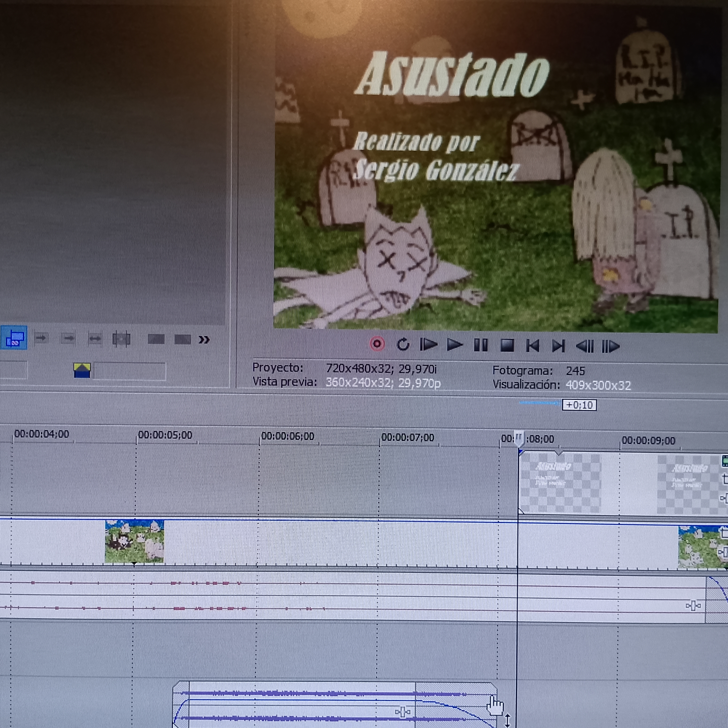Click the Vista previa value 360x240x32; 29,970p
Image resolution: width=728 pixels, height=728 pixels.
383,383
